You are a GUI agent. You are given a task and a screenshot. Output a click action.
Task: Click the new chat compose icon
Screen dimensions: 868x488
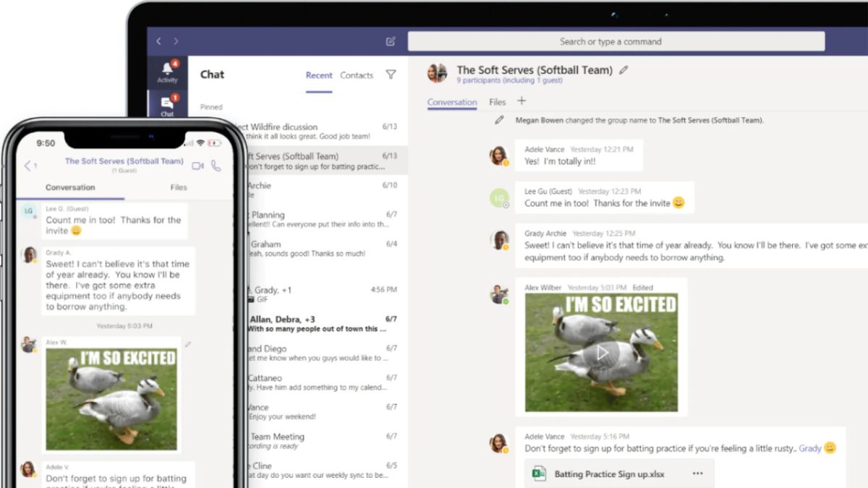(391, 42)
